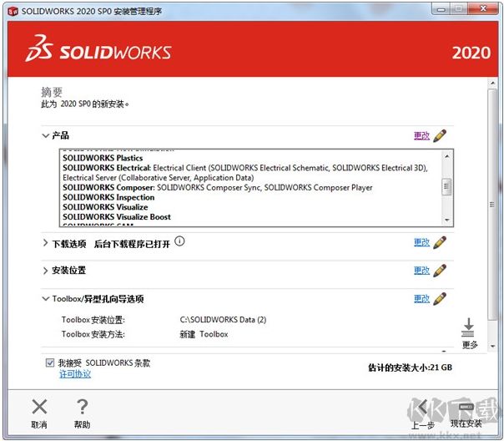Click 更改 link for 下载选项
The height and width of the screenshot is (441, 504).
coord(421,242)
